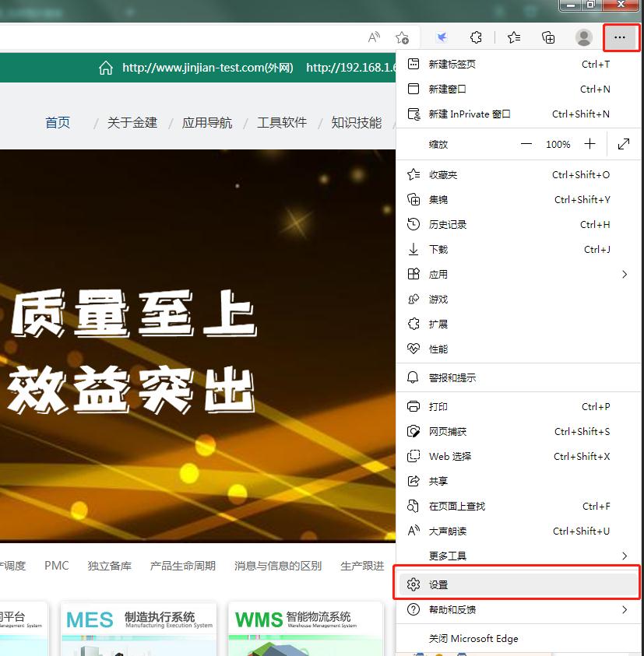Click the http://192.168.1 intranet link
This screenshot has height=656, width=644.
point(351,68)
